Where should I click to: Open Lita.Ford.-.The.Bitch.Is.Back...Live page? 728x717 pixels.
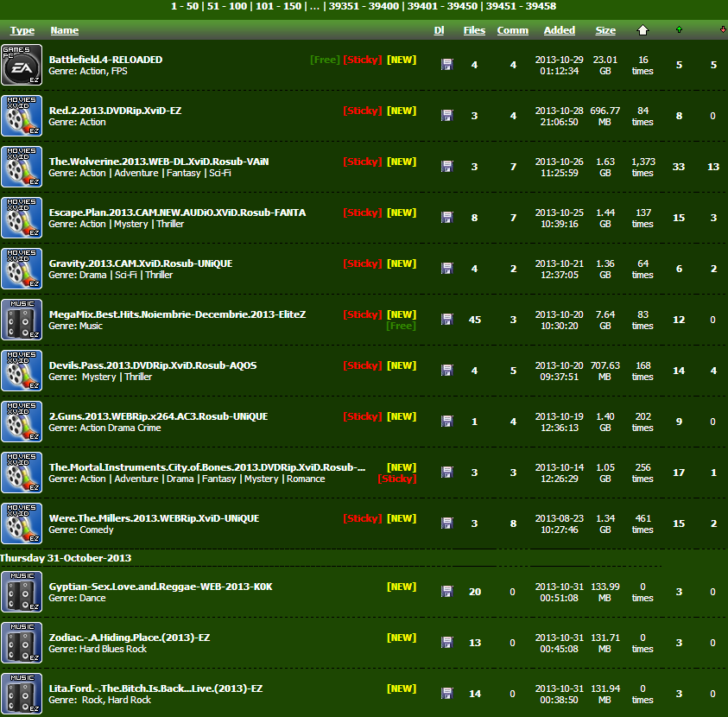[x=155, y=688]
